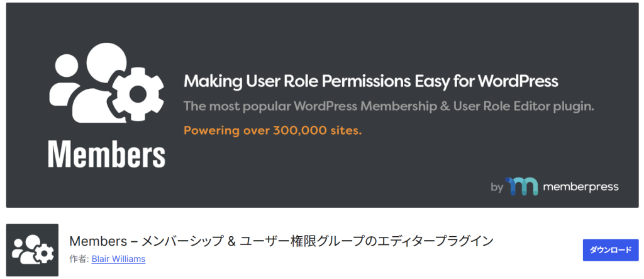The width and height of the screenshot is (644, 279).
Task: Click the blue ダウンロード button
Action: pyautogui.click(x=610, y=250)
